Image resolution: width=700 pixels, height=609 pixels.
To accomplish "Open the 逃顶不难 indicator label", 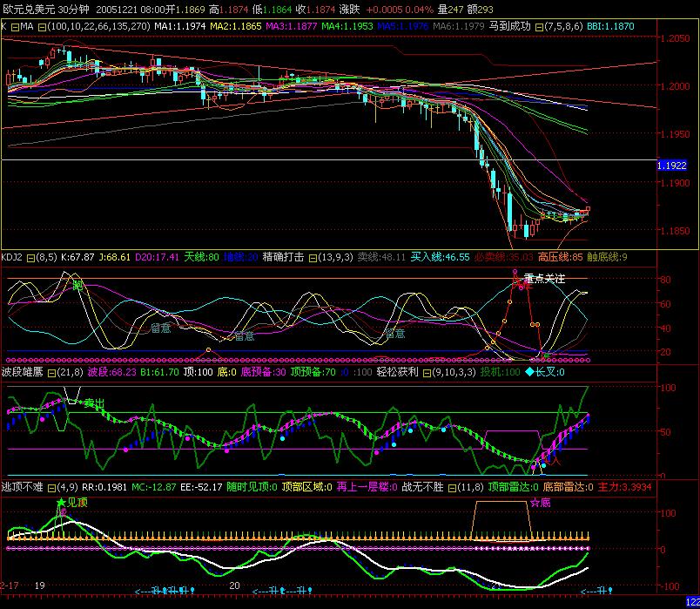I will pos(22,486).
